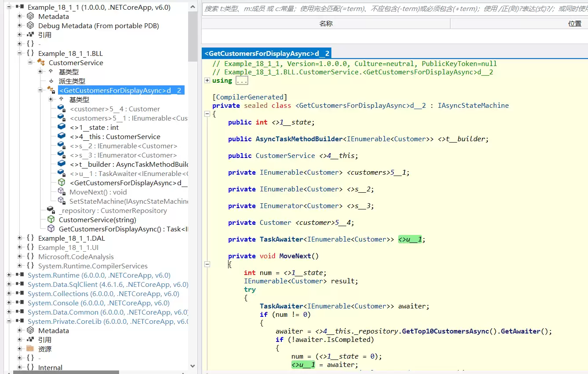588x374 pixels.
Task: Go to IAsyncStateMachine type in class declaration
Action: click(473, 106)
